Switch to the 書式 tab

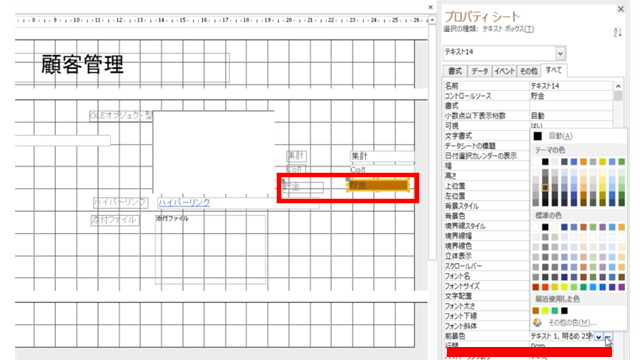click(x=455, y=71)
